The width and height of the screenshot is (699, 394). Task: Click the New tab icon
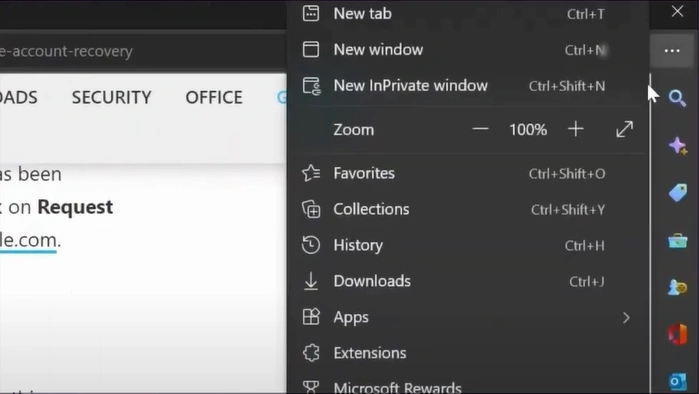(x=311, y=13)
